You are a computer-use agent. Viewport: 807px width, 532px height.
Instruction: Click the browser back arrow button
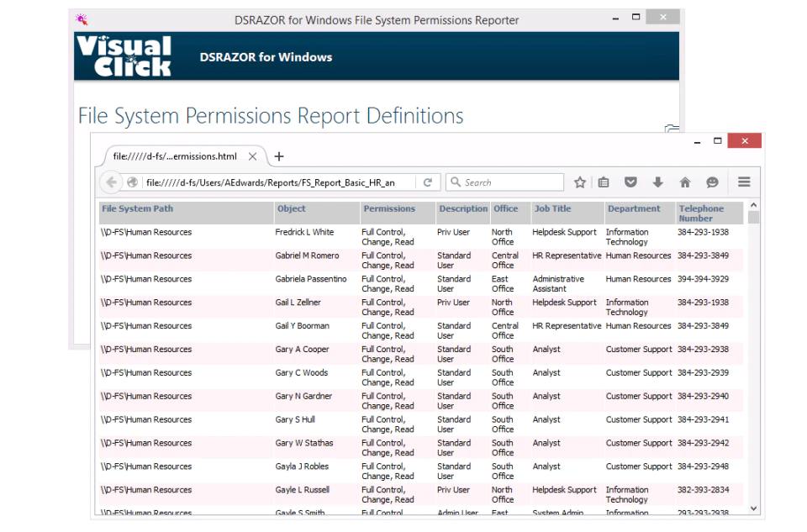pyautogui.click(x=111, y=182)
